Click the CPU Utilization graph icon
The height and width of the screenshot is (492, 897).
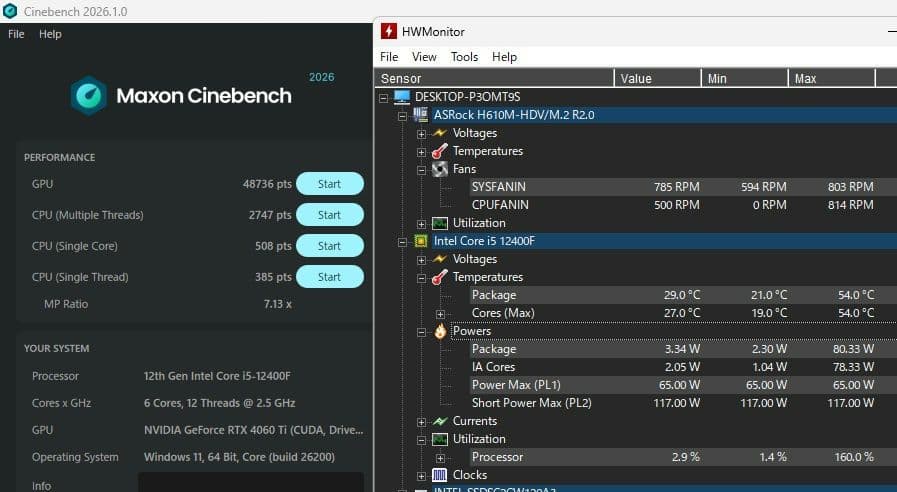click(x=439, y=439)
